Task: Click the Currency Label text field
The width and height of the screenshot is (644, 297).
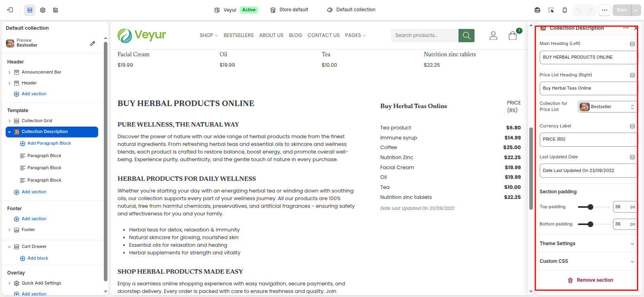Action: pos(588,139)
